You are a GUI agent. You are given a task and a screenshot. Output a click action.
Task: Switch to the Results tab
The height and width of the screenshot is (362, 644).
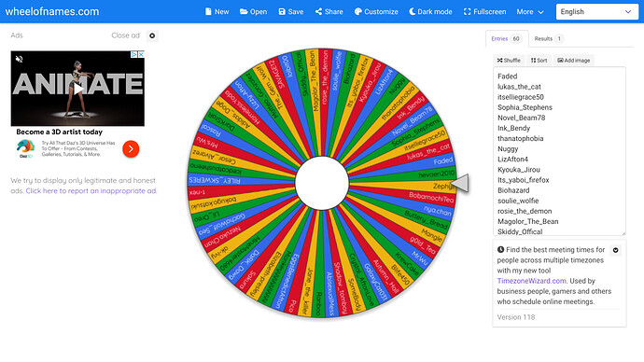point(548,38)
